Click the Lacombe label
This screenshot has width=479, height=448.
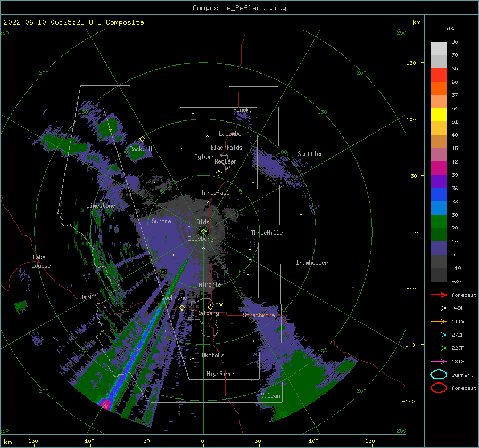[x=230, y=134]
